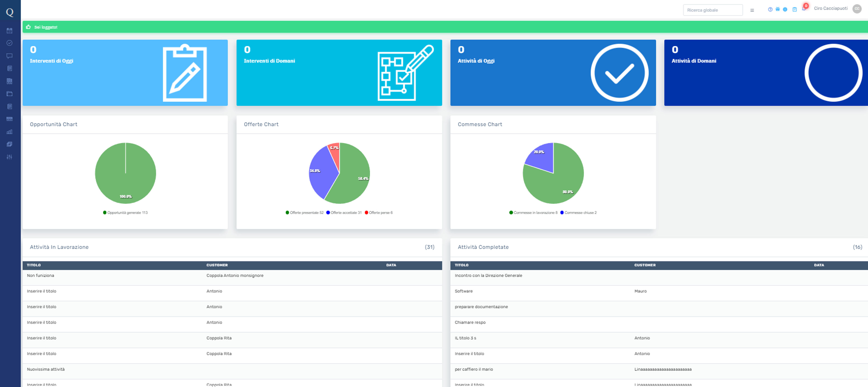Click the (31) count in Attività In Lavorazione

tap(430, 247)
